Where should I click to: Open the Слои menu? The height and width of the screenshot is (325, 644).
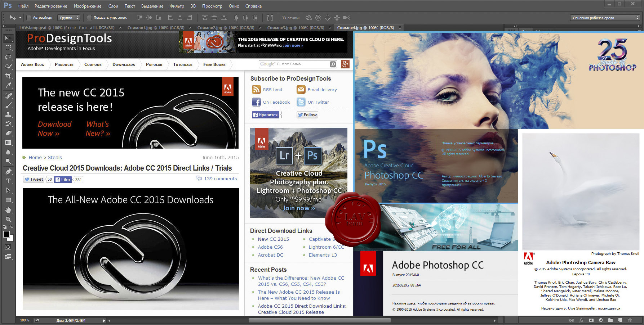pos(113,6)
